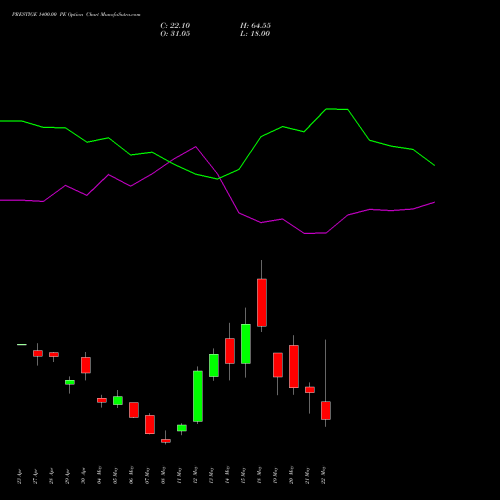Click the red candle above 30 Apr
Image resolution: width=500 pixels, height=500 pixels.
pyautogui.click(x=86, y=365)
